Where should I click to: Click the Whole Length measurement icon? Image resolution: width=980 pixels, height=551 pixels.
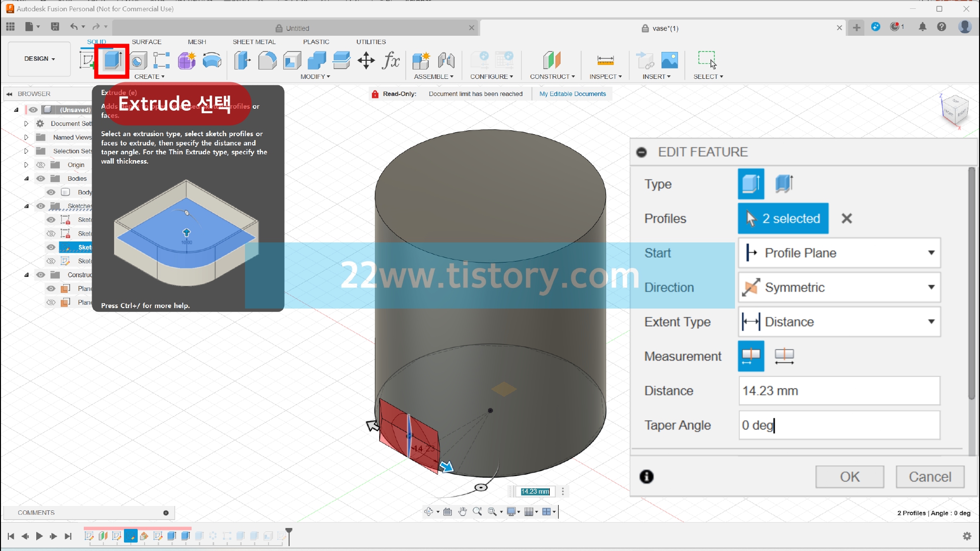coord(784,356)
